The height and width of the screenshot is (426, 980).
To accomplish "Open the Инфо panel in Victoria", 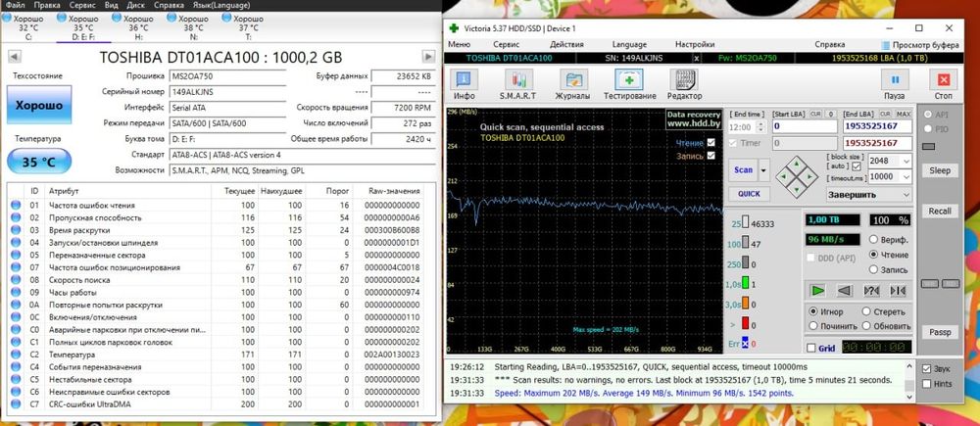I will click(464, 80).
